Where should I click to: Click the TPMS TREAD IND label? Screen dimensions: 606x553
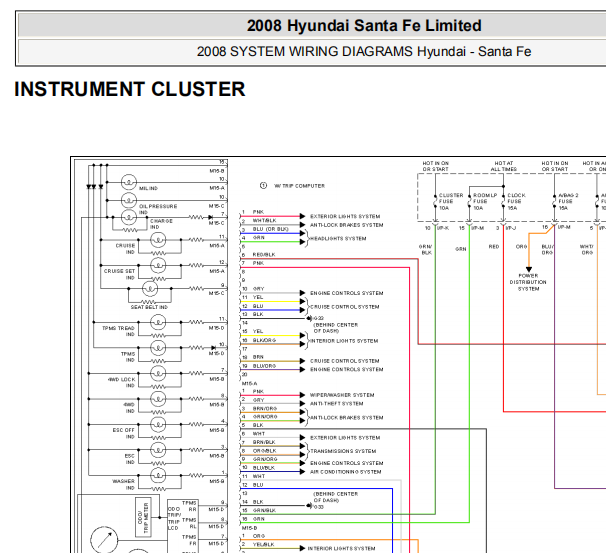(x=118, y=331)
